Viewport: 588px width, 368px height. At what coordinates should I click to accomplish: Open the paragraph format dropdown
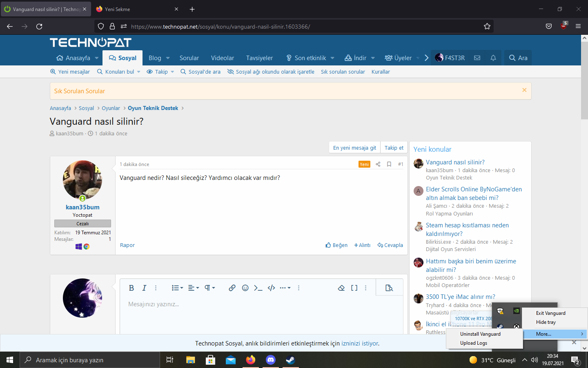click(209, 288)
